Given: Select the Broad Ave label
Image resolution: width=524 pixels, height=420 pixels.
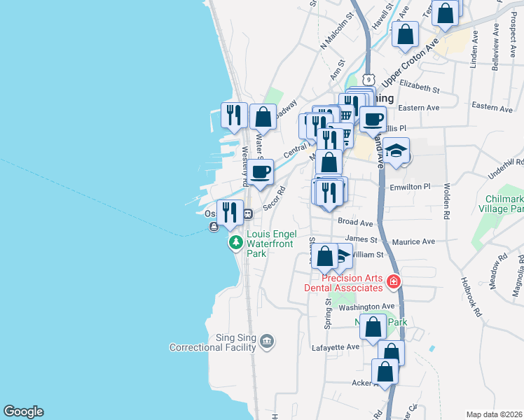Looking at the screenshot, I should click(x=355, y=222).
